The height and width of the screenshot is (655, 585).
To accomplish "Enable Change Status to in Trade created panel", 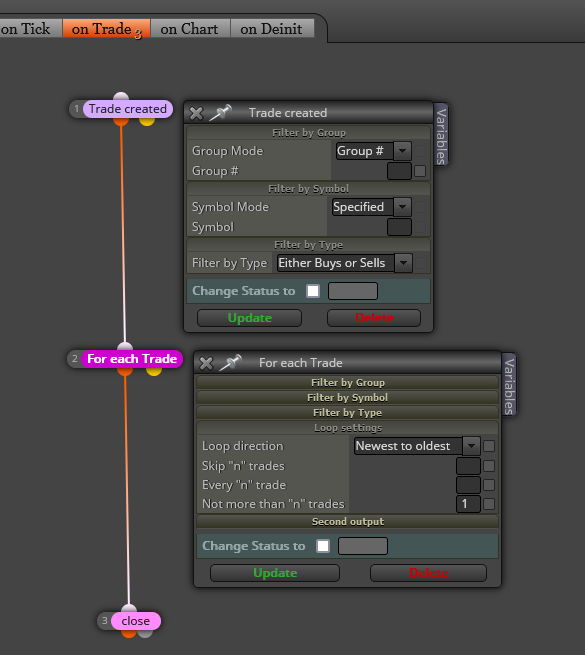I will tap(313, 291).
